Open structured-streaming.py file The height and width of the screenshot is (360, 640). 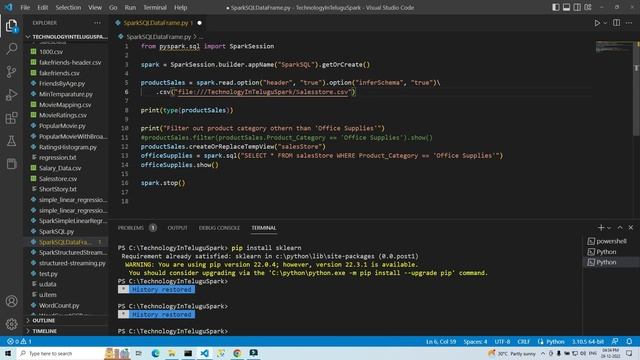point(72,263)
